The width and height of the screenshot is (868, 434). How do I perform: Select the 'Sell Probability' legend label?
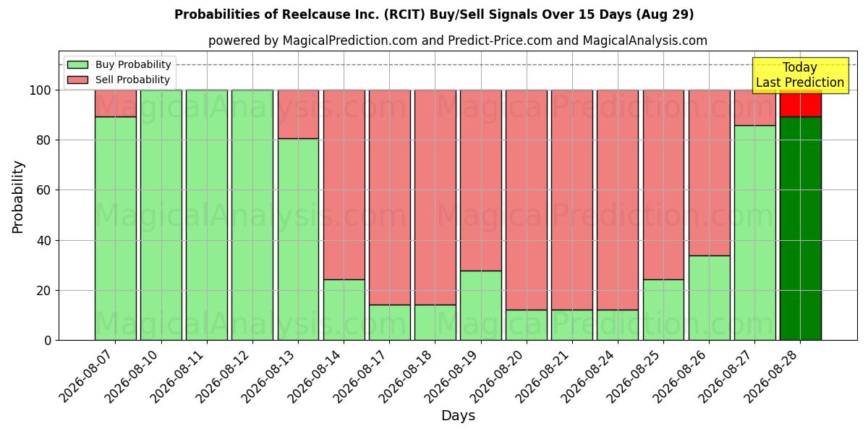(x=132, y=80)
